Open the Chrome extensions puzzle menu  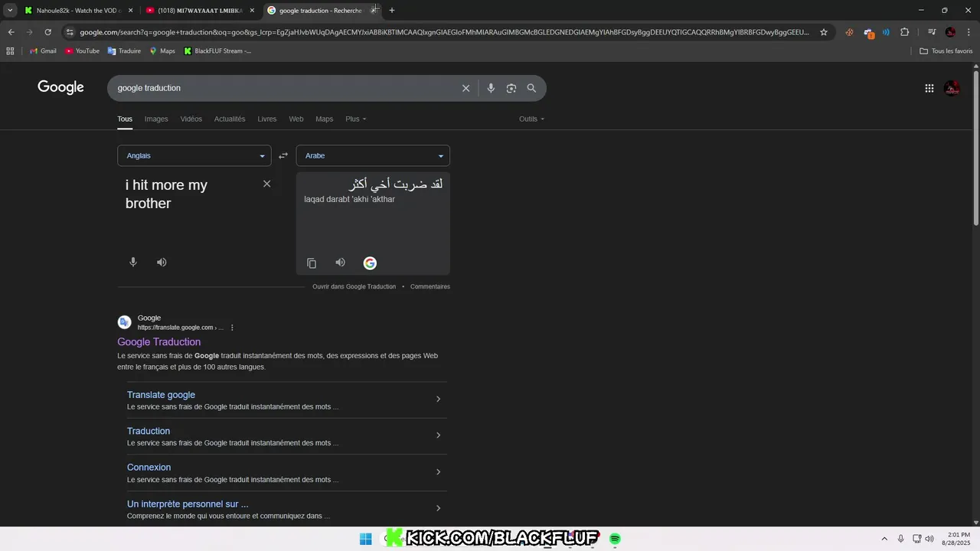(x=905, y=32)
